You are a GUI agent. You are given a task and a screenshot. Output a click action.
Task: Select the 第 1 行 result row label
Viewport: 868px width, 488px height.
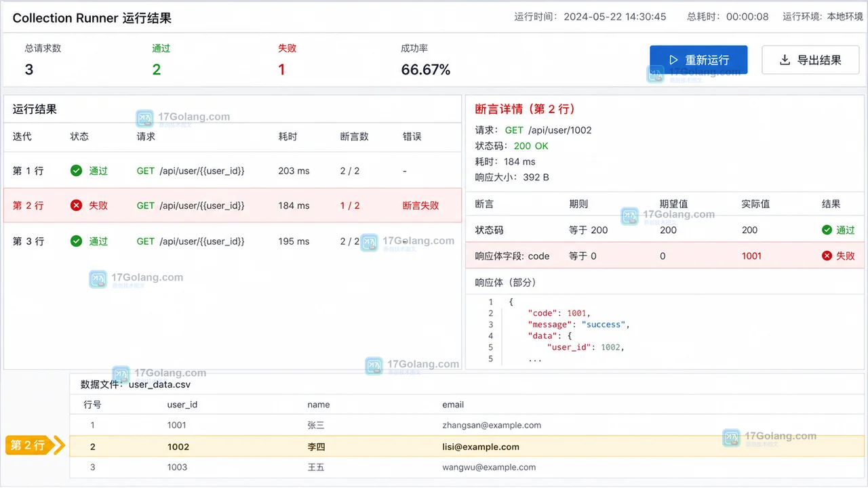click(28, 171)
